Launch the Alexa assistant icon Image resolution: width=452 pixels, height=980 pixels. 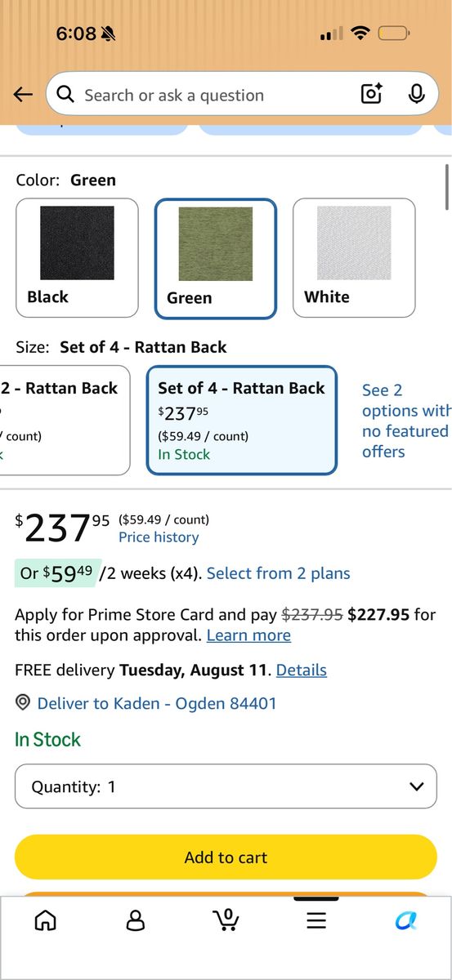[x=406, y=920]
